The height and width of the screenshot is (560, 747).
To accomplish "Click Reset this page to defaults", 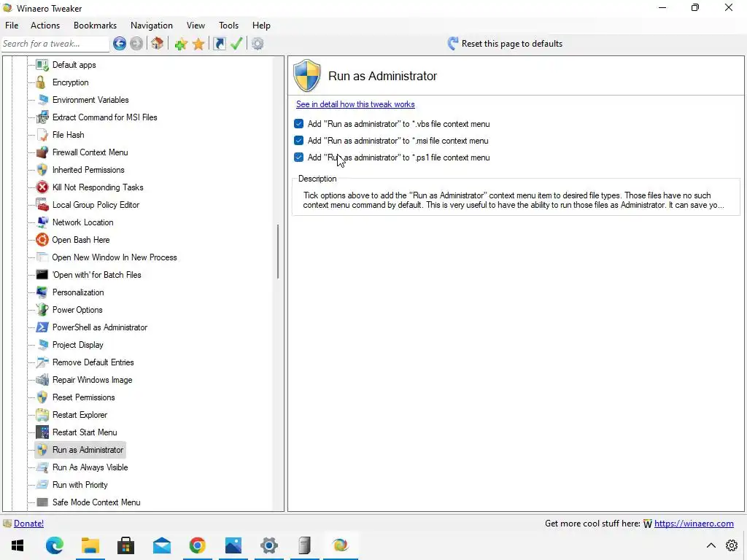I will [505, 44].
